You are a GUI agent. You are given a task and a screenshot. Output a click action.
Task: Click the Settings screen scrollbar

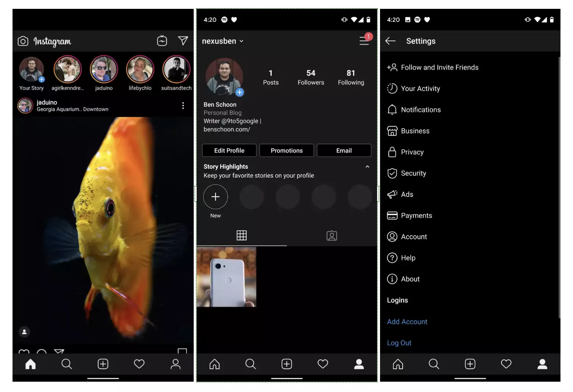[x=559, y=187]
